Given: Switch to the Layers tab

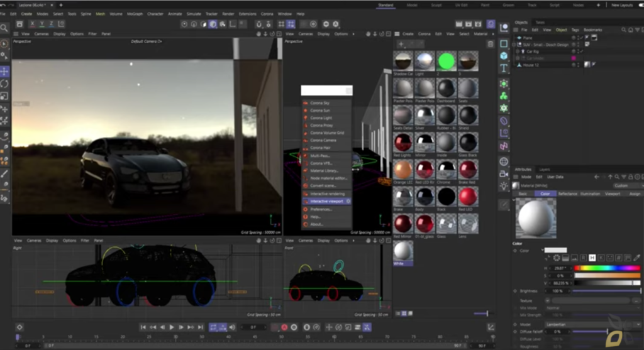Looking at the screenshot, I should point(544,170).
